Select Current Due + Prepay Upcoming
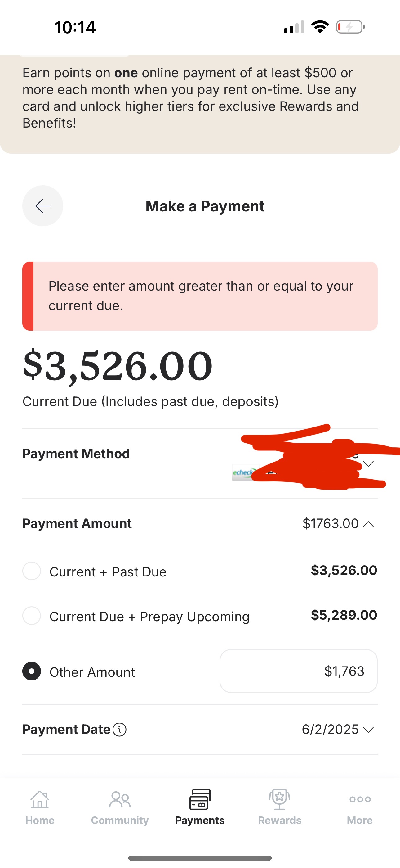This screenshot has width=400, height=868. tap(32, 616)
